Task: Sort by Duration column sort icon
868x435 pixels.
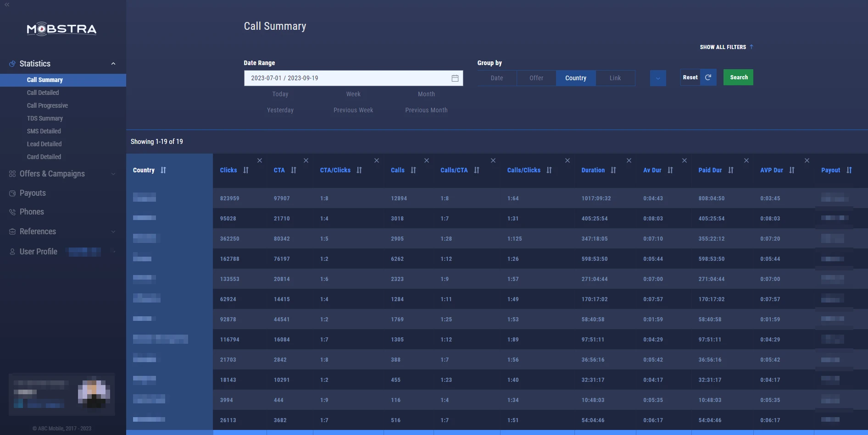Action: (x=613, y=170)
